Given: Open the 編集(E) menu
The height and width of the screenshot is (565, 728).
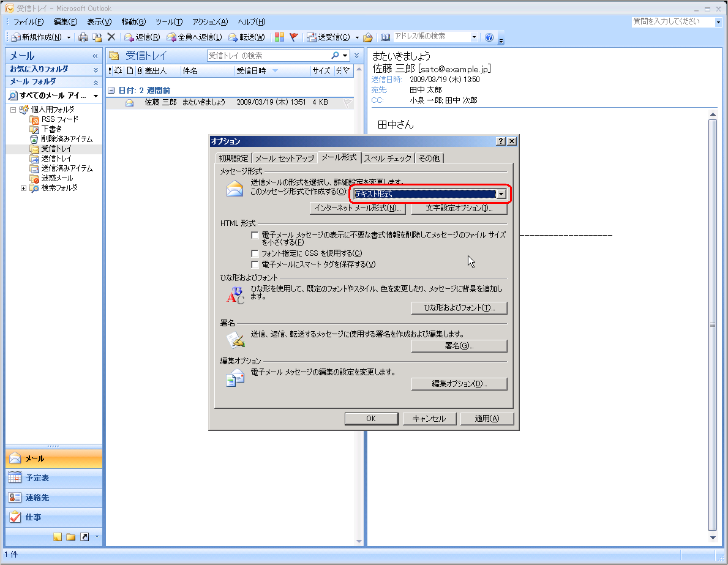Looking at the screenshot, I should [66, 22].
